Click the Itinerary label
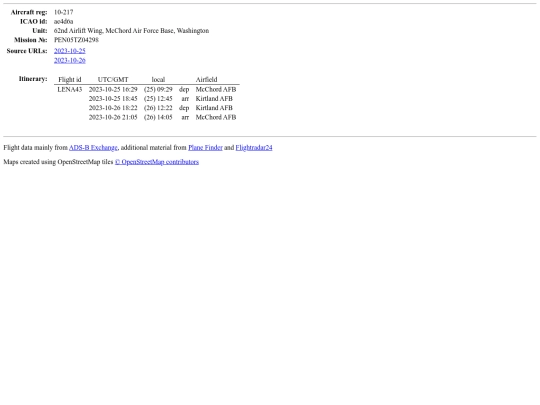 [33, 79]
